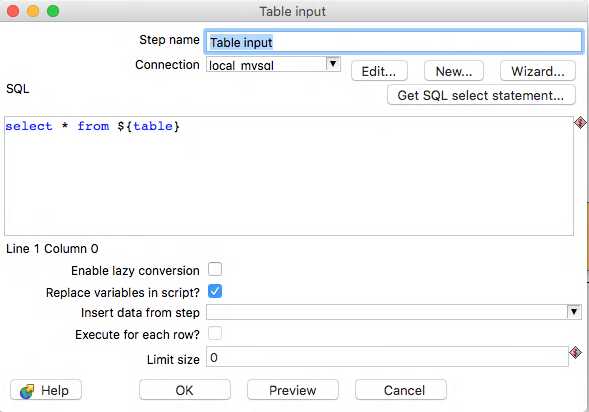589x412 pixels.
Task: Click the ${table} variable in SQL
Action: click(x=148, y=126)
